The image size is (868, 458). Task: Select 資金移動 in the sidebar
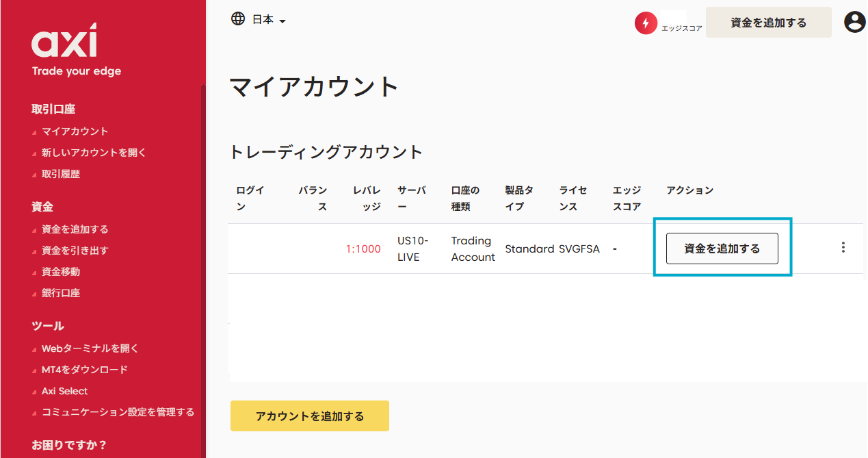[61, 272]
